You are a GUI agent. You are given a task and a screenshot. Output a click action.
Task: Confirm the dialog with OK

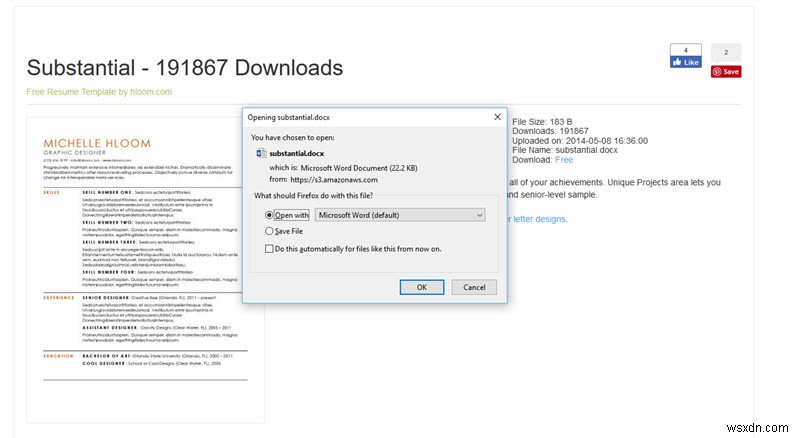421,287
